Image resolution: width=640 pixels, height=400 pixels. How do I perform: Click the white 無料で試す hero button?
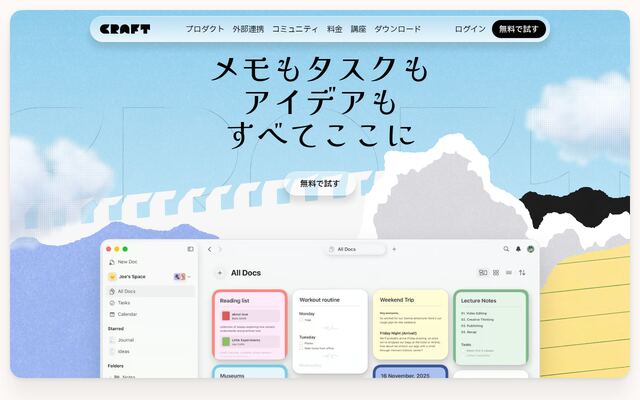pos(320,184)
